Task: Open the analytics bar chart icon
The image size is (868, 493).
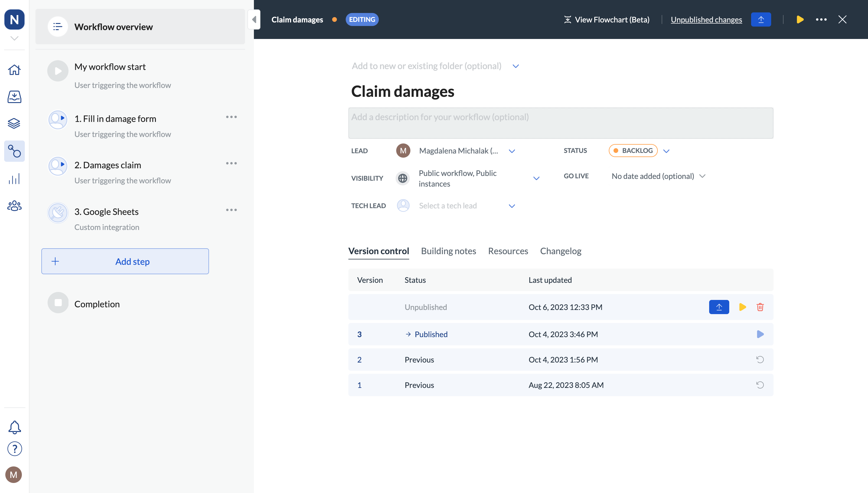Action: coord(14,179)
